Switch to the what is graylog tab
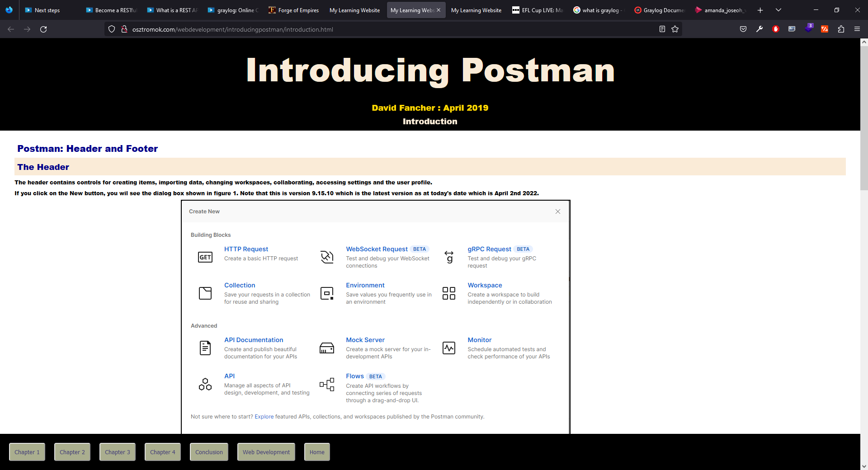Viewport: 868px width, 470px height. tap(598, 10)
